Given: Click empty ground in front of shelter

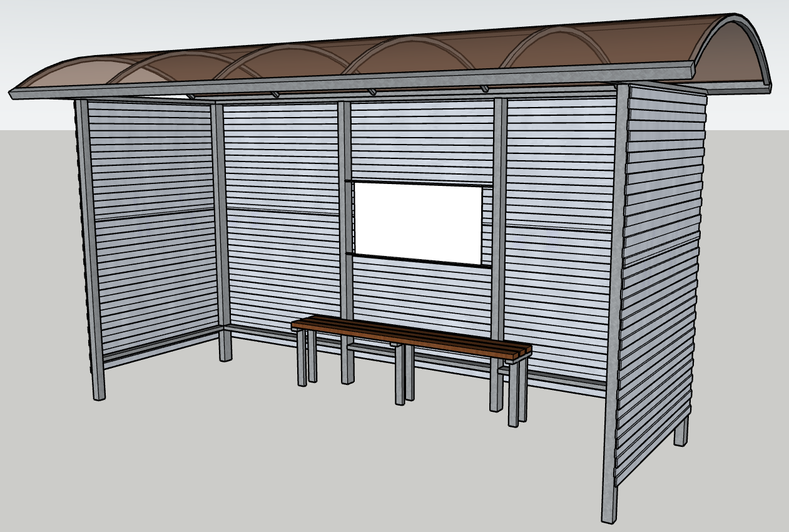Looking at the screenshot, I should pyautogui.click(x=313, y=463).
